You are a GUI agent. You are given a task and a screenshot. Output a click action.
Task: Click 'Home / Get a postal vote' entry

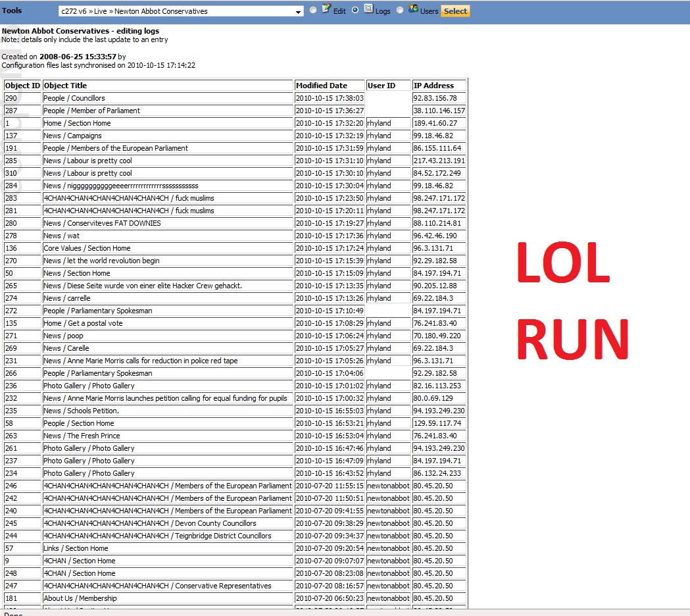tap(83, 323)
